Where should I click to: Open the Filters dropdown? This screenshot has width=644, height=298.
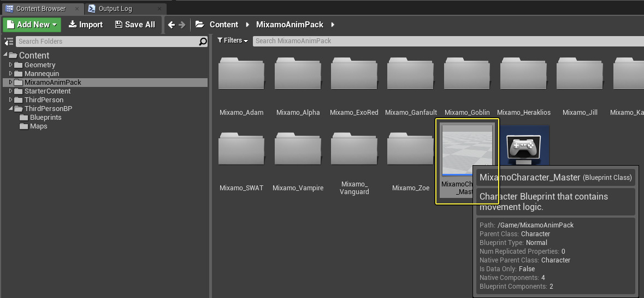pyautogui.click(x=233, y=40)
